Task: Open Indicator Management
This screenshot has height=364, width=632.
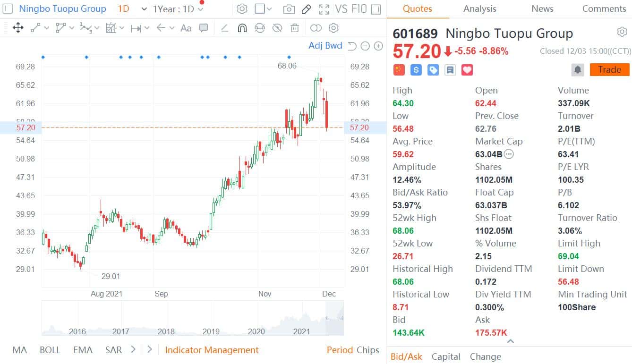Action: click(x=212, y=350)
